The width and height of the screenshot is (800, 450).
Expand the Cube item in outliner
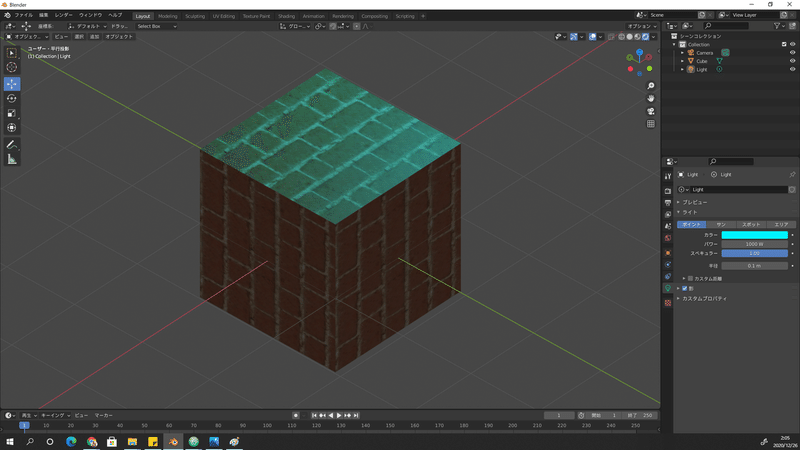[x=682, y=61]
